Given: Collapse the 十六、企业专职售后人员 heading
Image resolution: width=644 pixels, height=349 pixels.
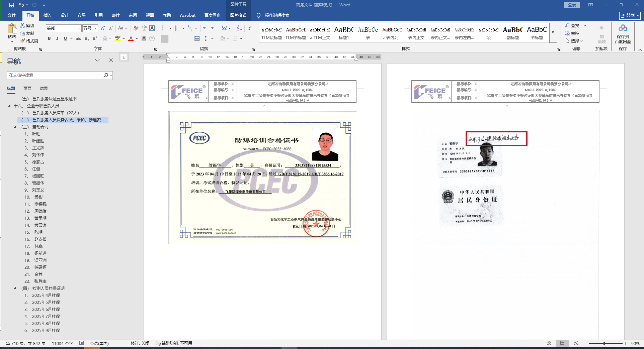Looking at the screenshot, I should pos(10,106).
